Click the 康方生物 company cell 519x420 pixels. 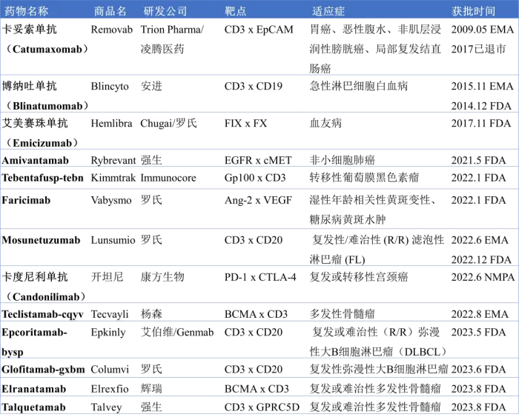(x=162, y=277)
